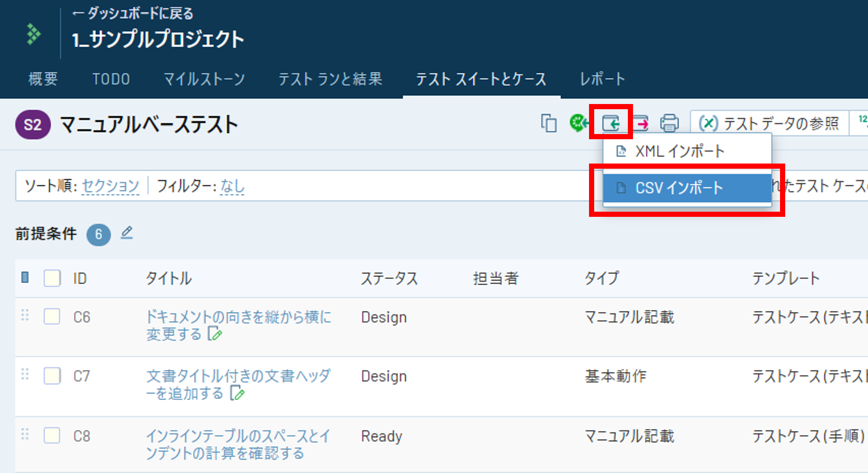Click the green circular arrow icon in toolbar
868x473 pixels.
pos(579,123)
